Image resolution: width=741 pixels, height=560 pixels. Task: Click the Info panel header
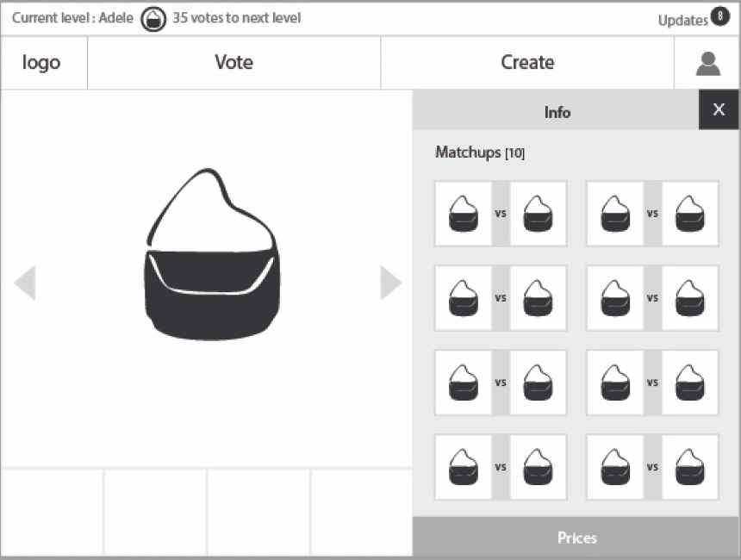coord(557,112)
